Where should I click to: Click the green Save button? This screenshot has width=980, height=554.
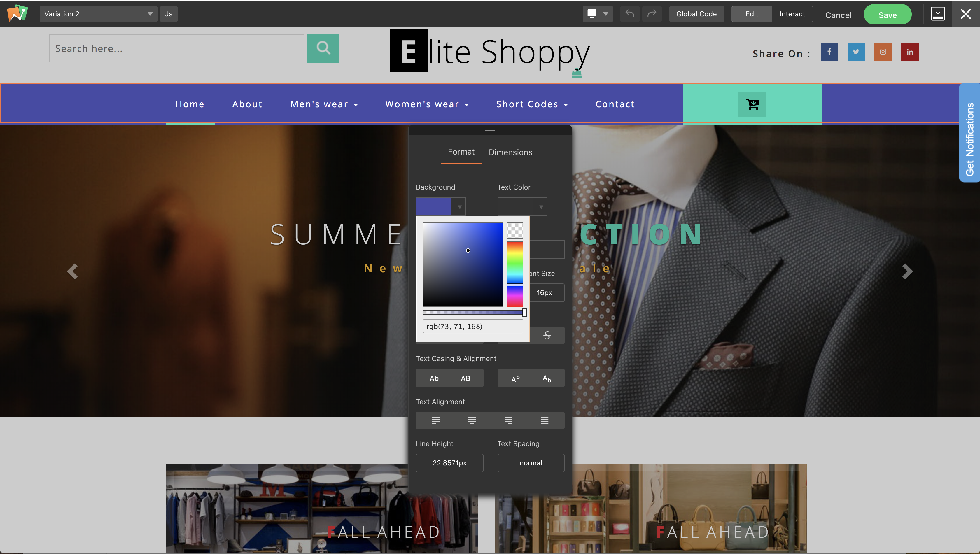[887, 15]
